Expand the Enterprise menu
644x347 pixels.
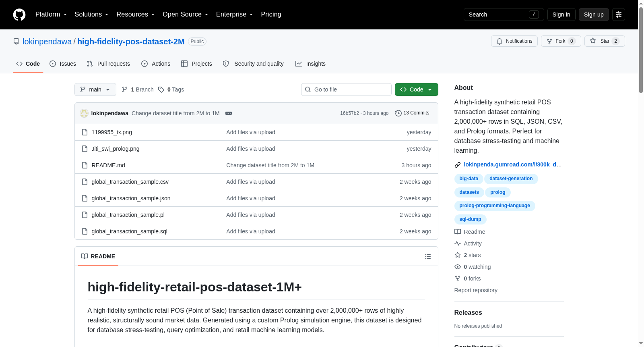pos(234,15)
